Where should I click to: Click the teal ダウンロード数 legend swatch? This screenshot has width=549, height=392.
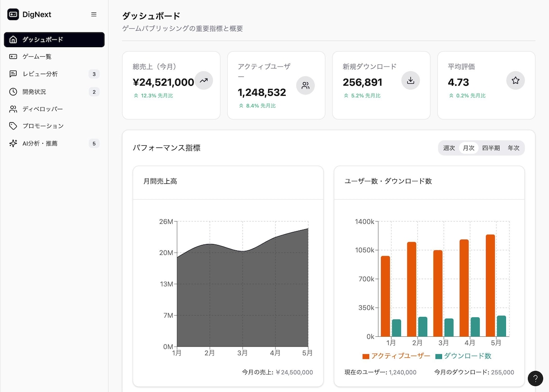(x=439, y=356)
